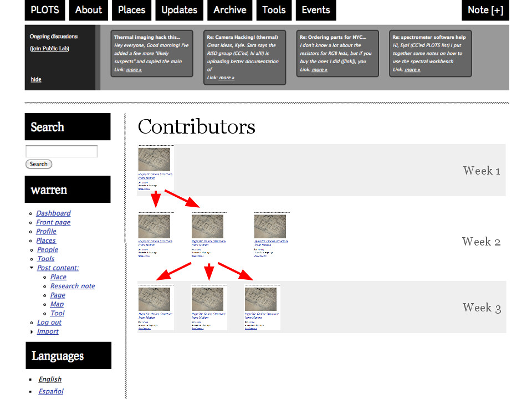Hide the ongoing discussions bar
Image resolution: width=532 pixels, height=399 pixels.
click(36, 79)
